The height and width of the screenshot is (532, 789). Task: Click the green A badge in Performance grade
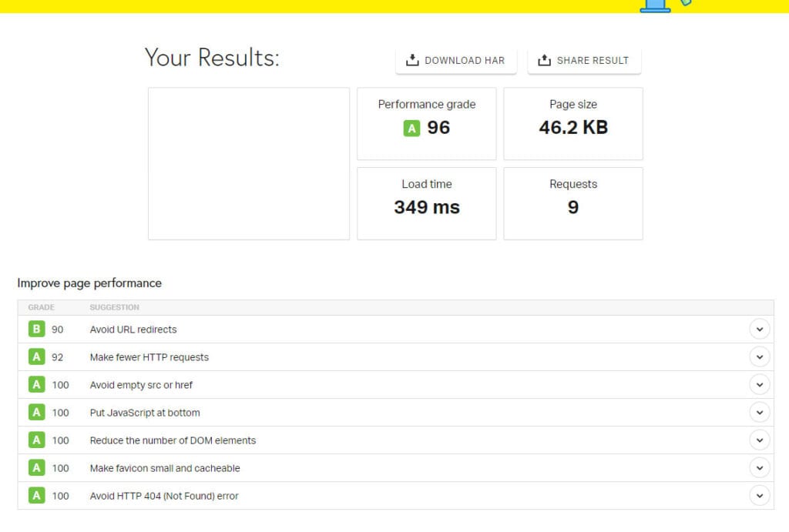(x=411, y=129)
